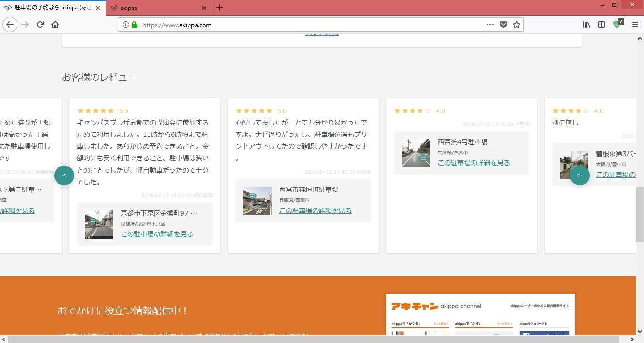644x343 pixels.
Task: Open the Library bookmarks icon
Action: (x=586, y=25)
